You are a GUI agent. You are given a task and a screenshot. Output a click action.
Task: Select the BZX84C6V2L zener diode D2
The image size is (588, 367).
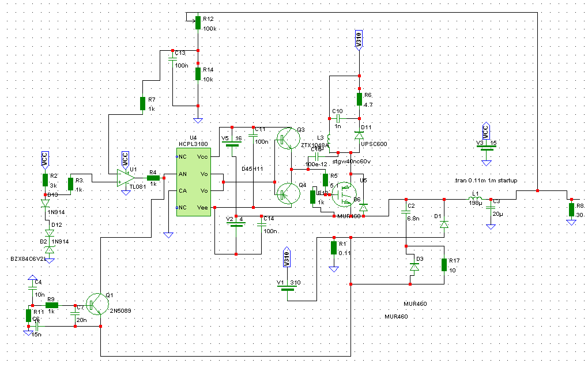(x=50, y=249)
